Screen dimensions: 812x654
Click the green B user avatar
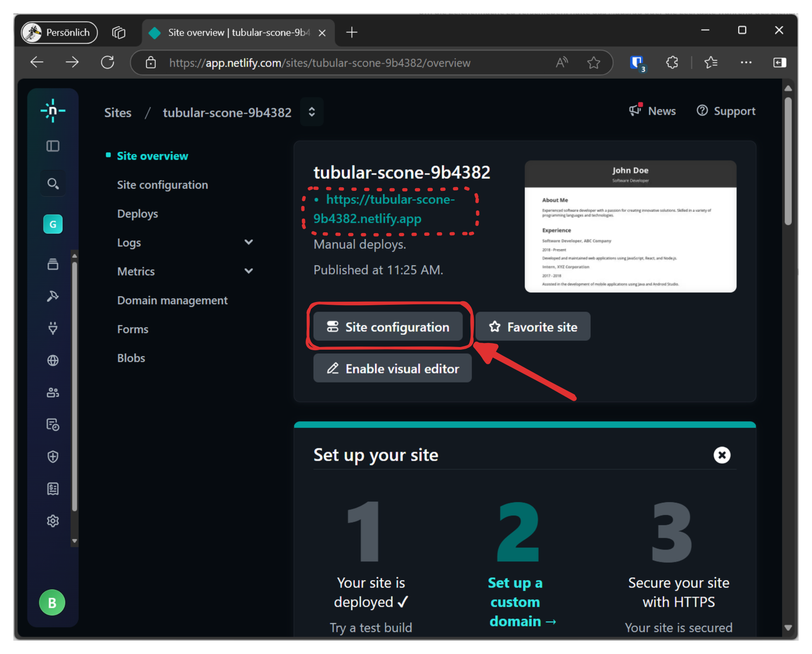pos(52,602)
